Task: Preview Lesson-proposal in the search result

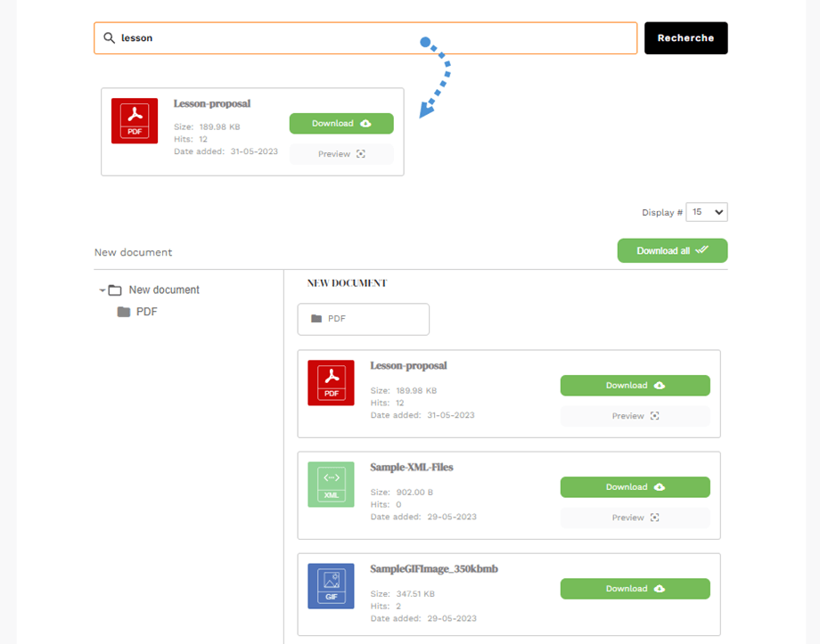Action: point(341,154)
